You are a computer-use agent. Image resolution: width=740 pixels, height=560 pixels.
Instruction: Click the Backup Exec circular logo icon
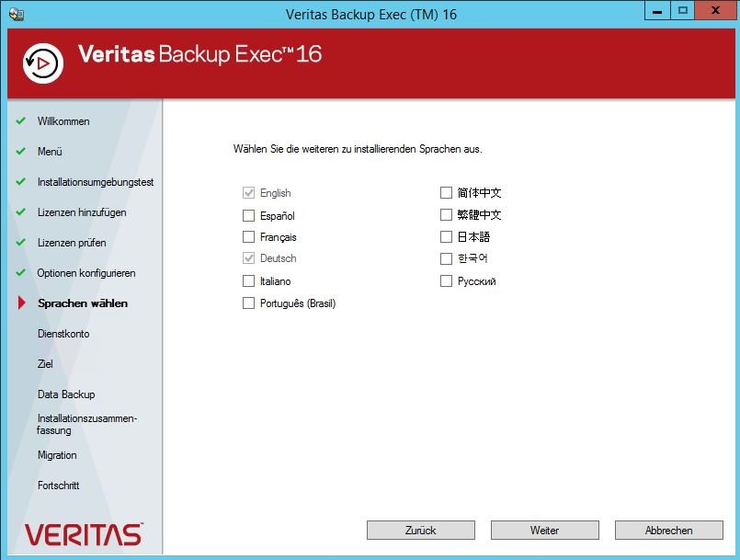(43, 63)
